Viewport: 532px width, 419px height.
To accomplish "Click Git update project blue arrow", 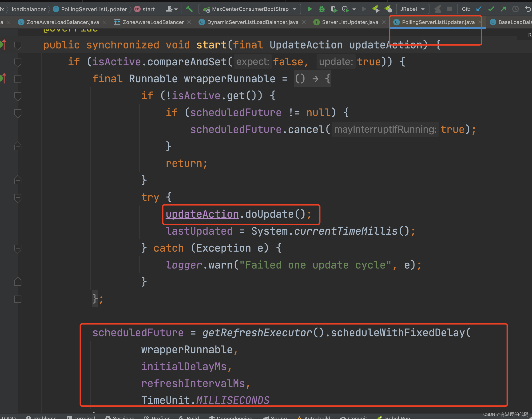I will pyautogui.click(x=479, y=9).
